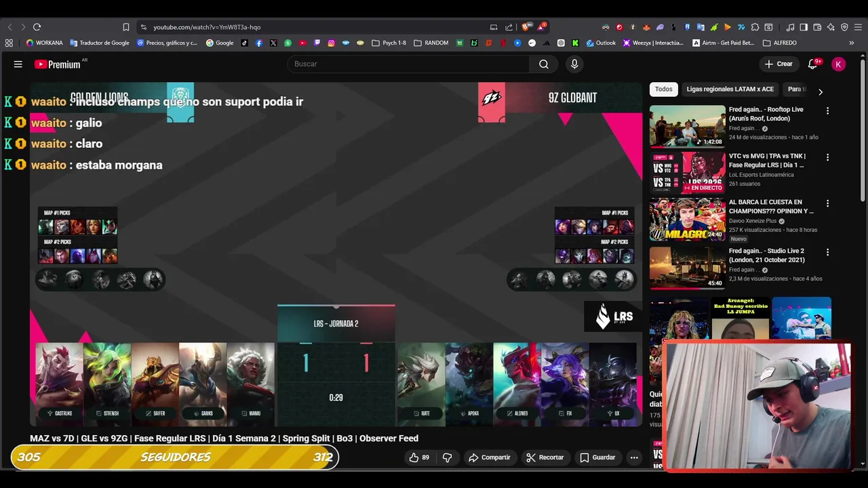
Task: Click the address bar URL
Action: tap(207, 27)
